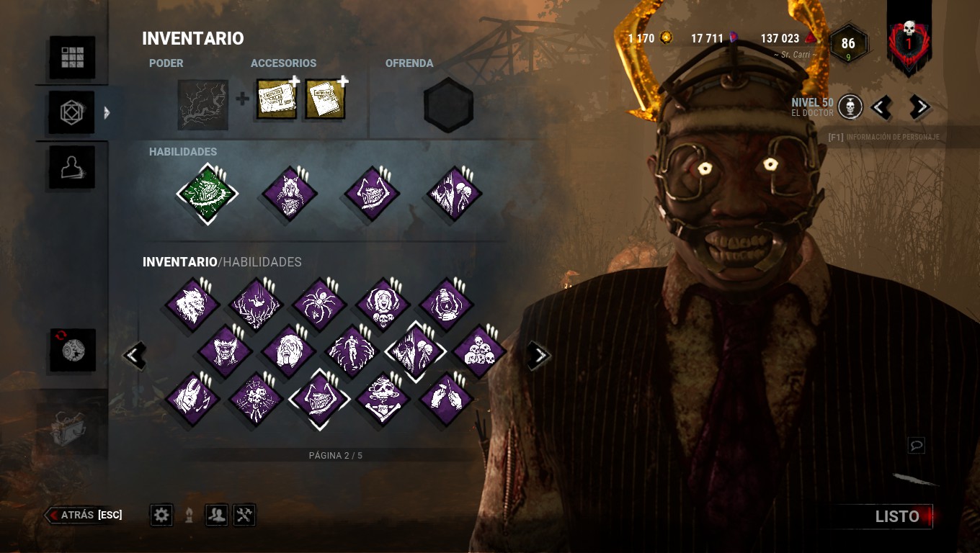Choose the pile of skulls perk

(478, 351)
